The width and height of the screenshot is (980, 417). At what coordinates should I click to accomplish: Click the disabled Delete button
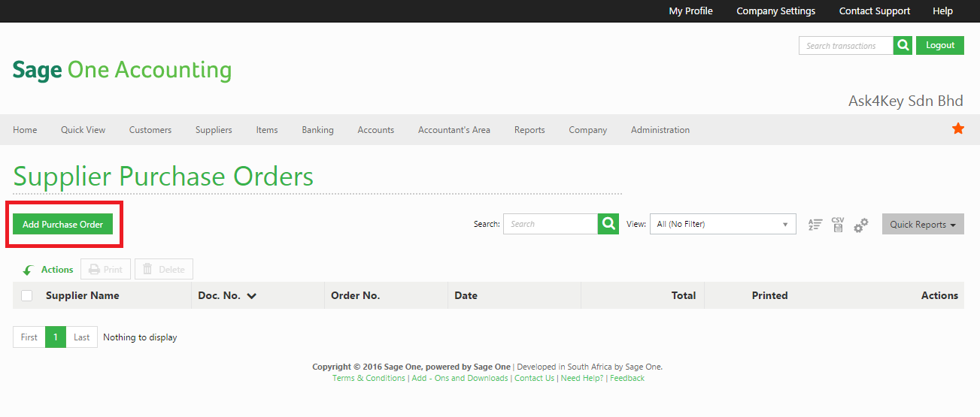tap(163, 269)
